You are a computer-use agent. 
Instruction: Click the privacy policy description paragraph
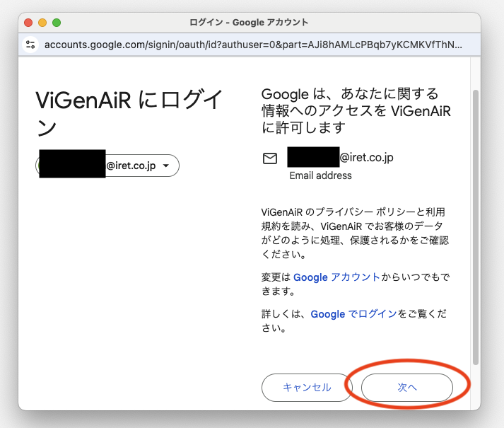(x=355, y=233)
